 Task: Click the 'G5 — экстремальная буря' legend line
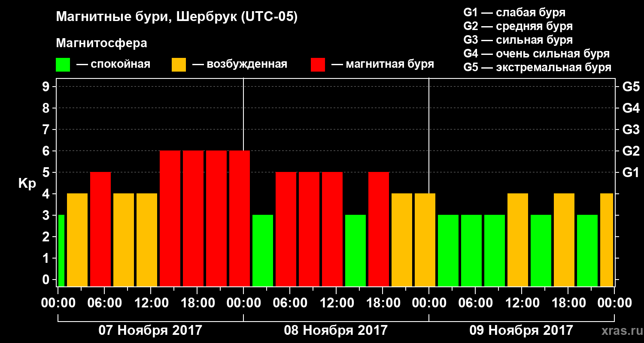tap(537, 68)
